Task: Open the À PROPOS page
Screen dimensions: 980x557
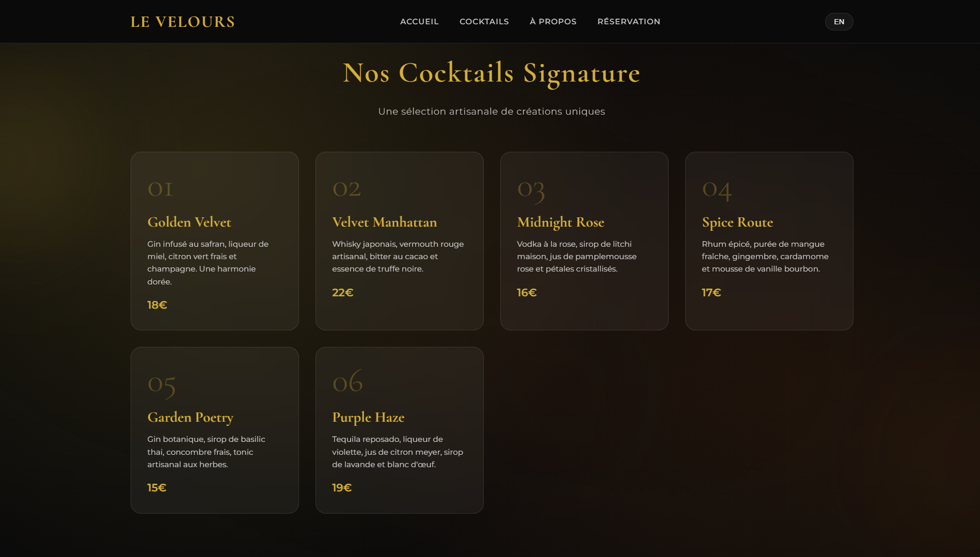Action: click(x=553, y=22)
